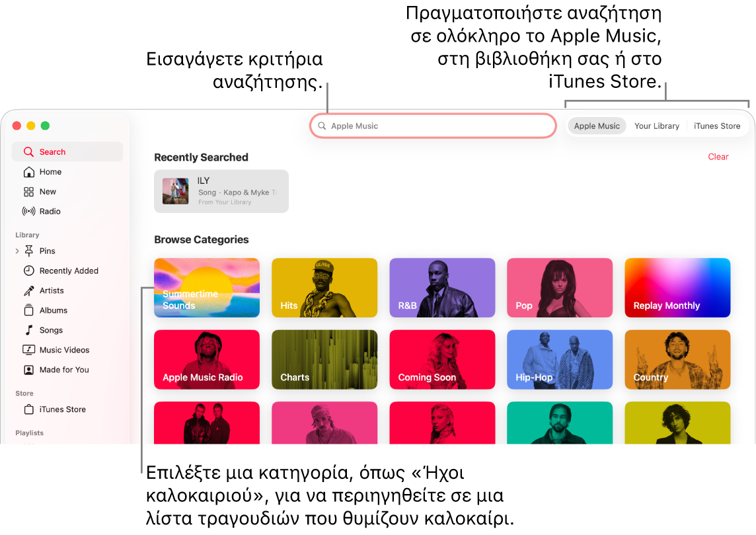Click the Songs music note icon
This screenshot has height=535, width=756.
29,330
